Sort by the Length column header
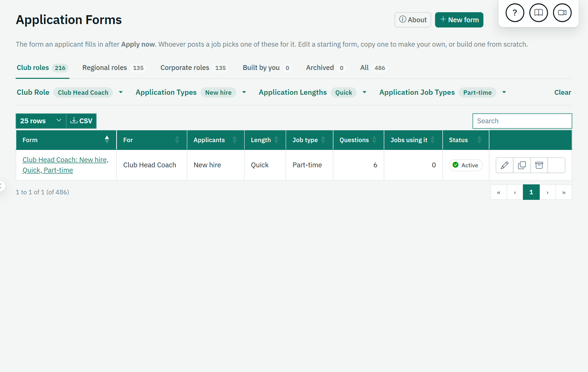This screenshot has width=588, height=372. pyautogui.click(x=265, y=140)
